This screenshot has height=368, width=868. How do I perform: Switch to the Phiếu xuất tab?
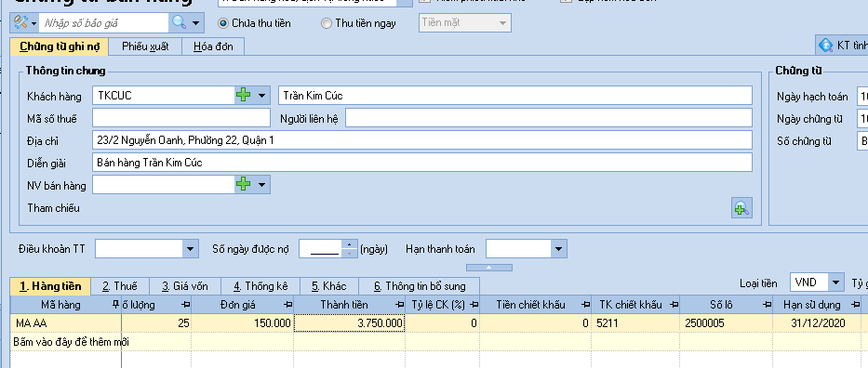click(145, 46)
